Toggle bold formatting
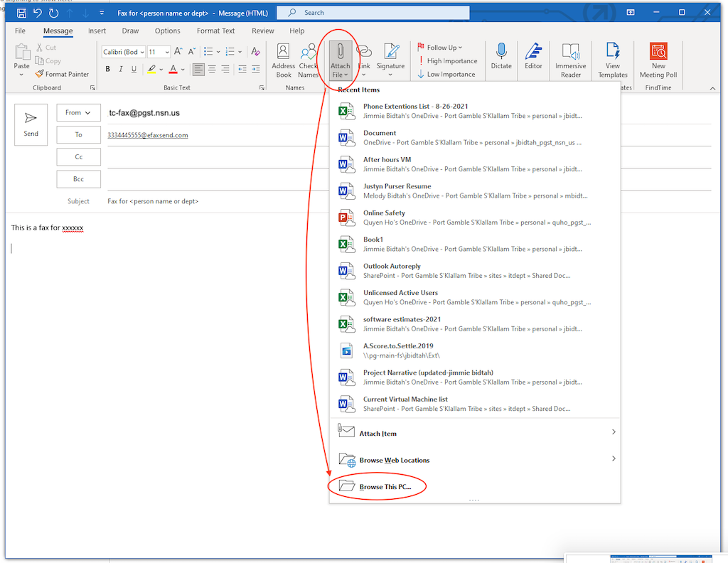Screen dimensions: 728x563 point(108,69)
